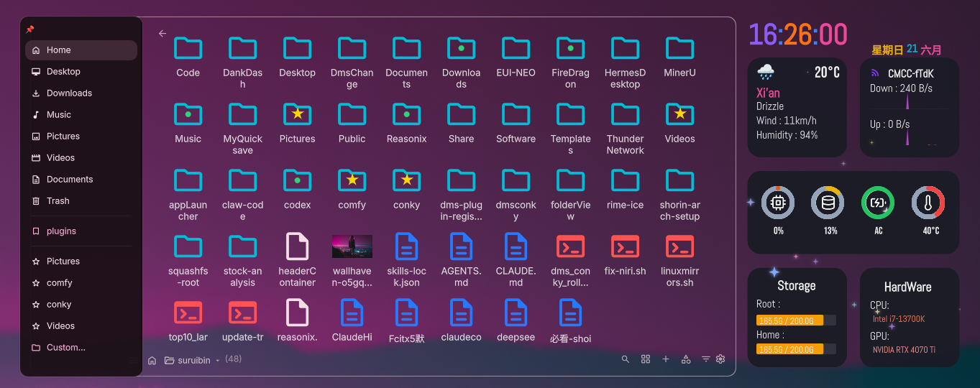Click the Home storage usage bar
Screen dimensions: 980x388
pos(796,349)
